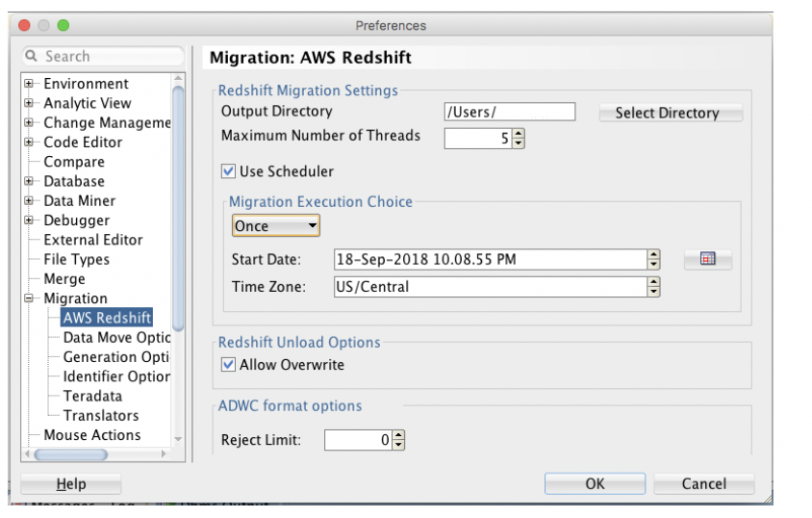Screen dimensions: 812x518
Task: Collapse the Migration tree node
Action: click(29, 298)
